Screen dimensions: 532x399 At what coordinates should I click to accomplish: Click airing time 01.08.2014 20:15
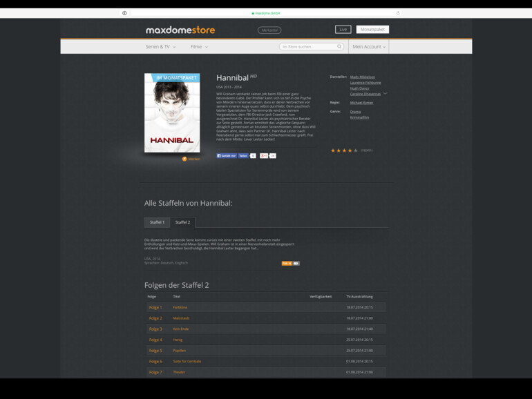tap(359, 362)
